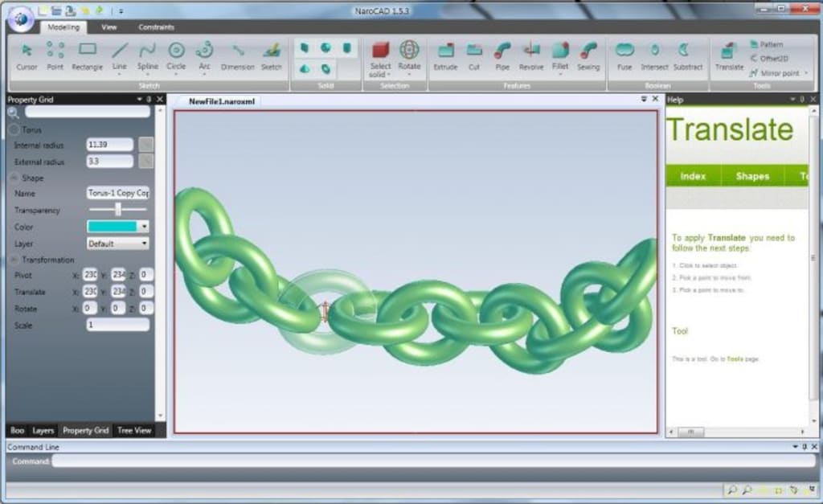Activate the Dimension tool

237,57
